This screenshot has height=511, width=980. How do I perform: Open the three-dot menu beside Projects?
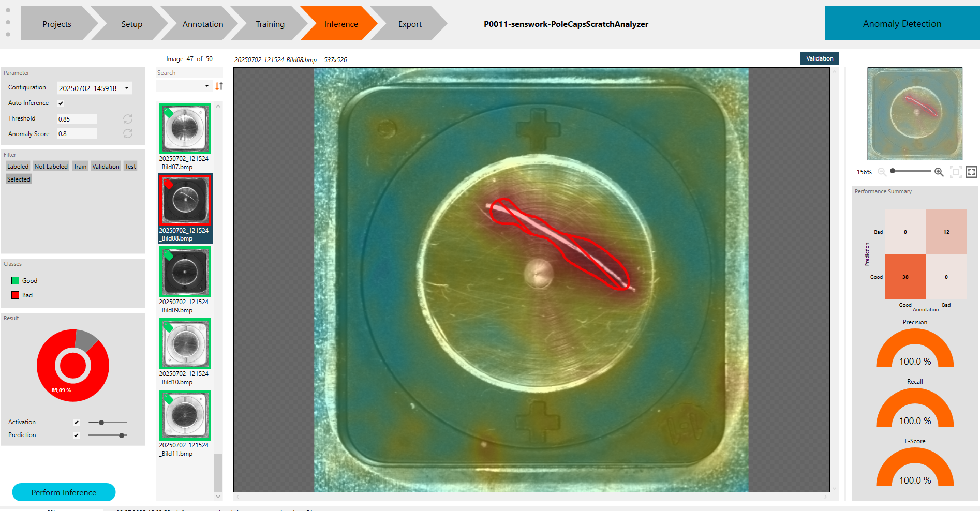click(8, 22)
